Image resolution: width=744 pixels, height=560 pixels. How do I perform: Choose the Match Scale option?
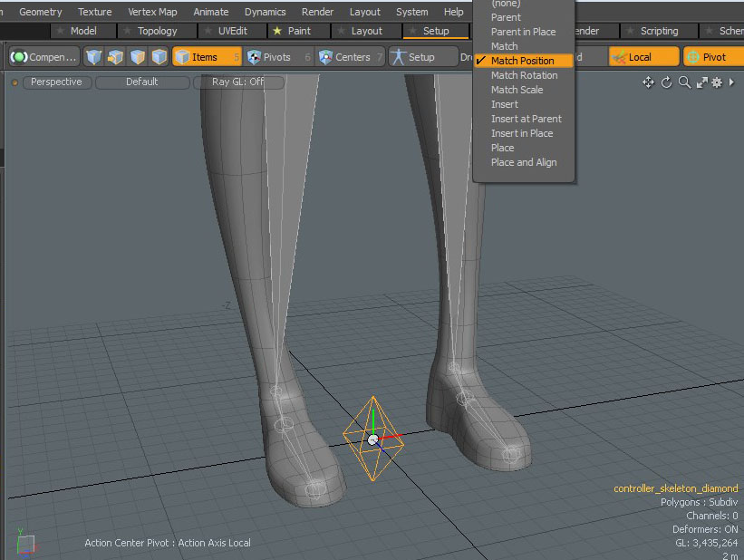(x=524, y=90)
